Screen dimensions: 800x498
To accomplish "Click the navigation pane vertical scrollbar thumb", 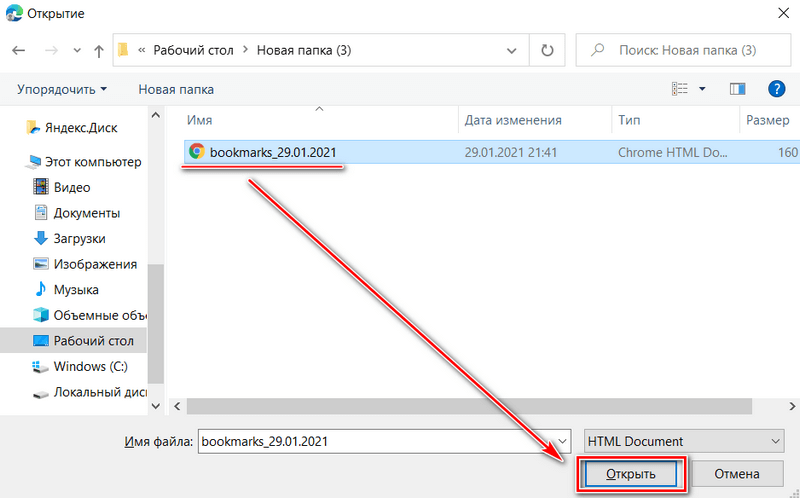I will pos(156,323).
